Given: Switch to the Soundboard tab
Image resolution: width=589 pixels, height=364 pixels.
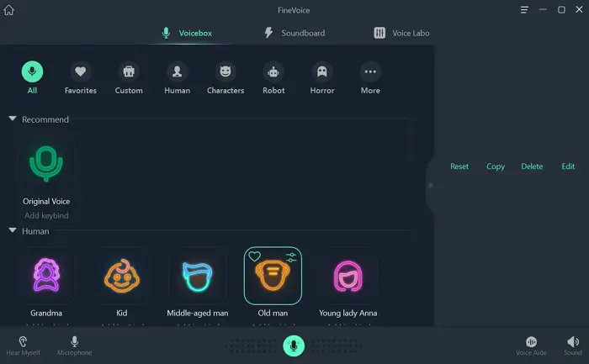Looking at the screenshot, I should pyautogui.click(x=294, y=33).
